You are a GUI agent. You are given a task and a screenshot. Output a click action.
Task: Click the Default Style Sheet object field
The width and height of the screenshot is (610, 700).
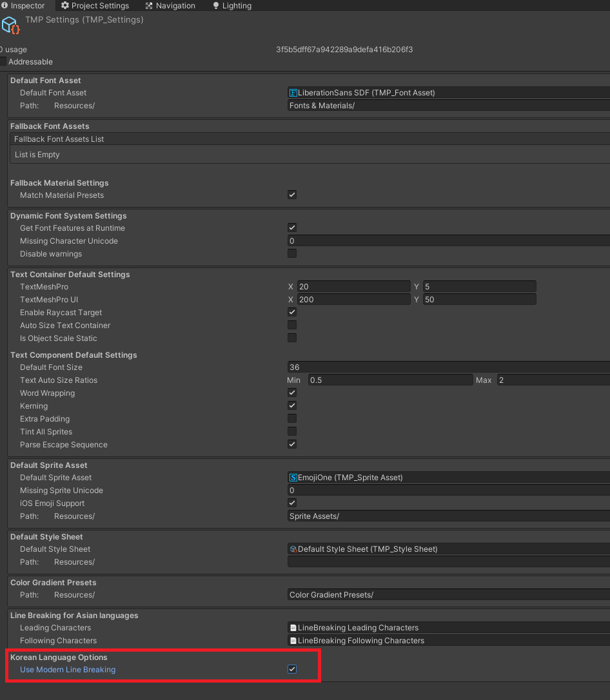(x=449, y=549)
